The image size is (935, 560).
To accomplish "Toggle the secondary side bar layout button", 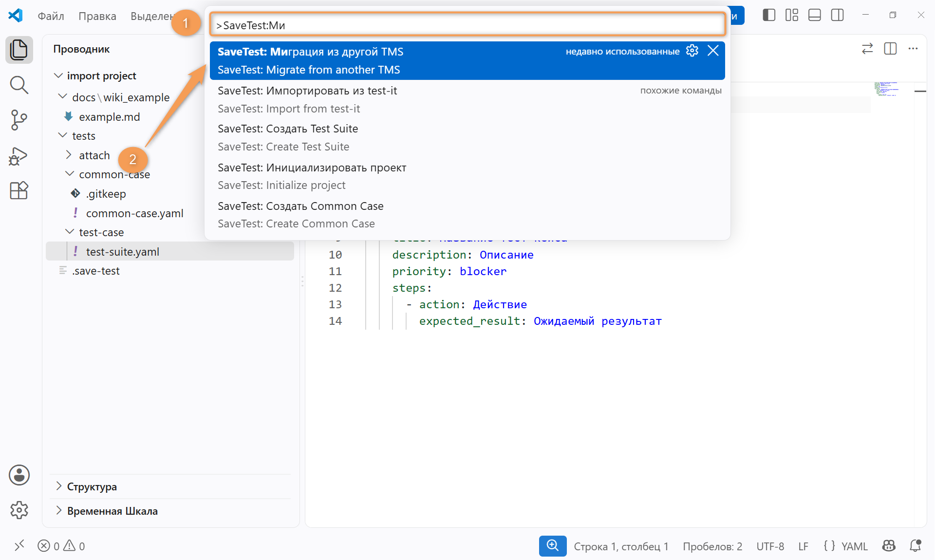I will point(838,15).
